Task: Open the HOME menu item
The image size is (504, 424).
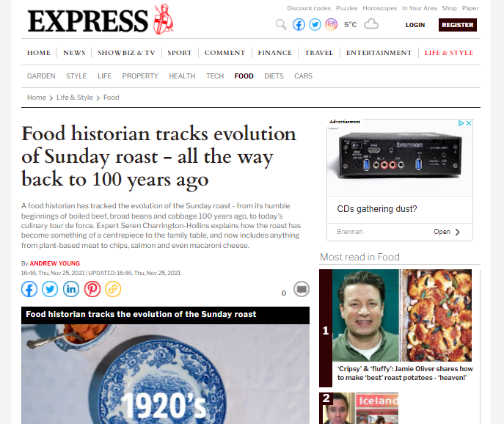Action: click(39, 53)
